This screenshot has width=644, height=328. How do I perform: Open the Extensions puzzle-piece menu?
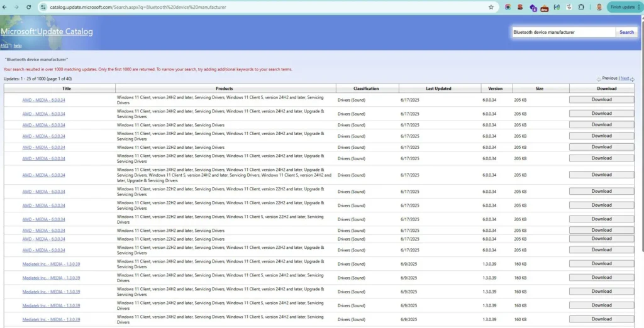pyautogui.click(x=581, y=7)
